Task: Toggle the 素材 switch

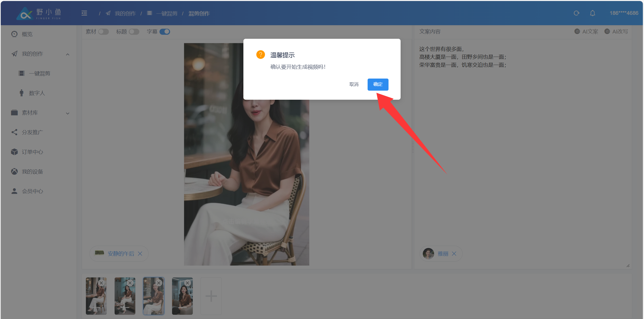Action: [x=103, y=32]
